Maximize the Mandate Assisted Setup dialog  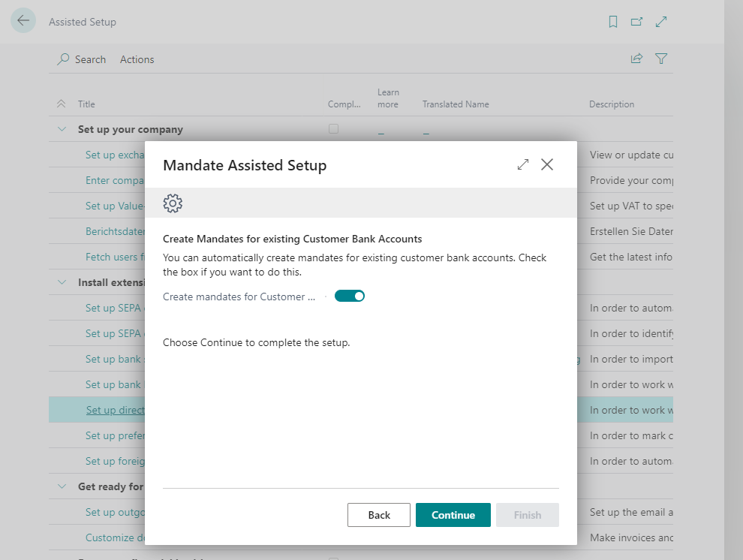point(522,164)
